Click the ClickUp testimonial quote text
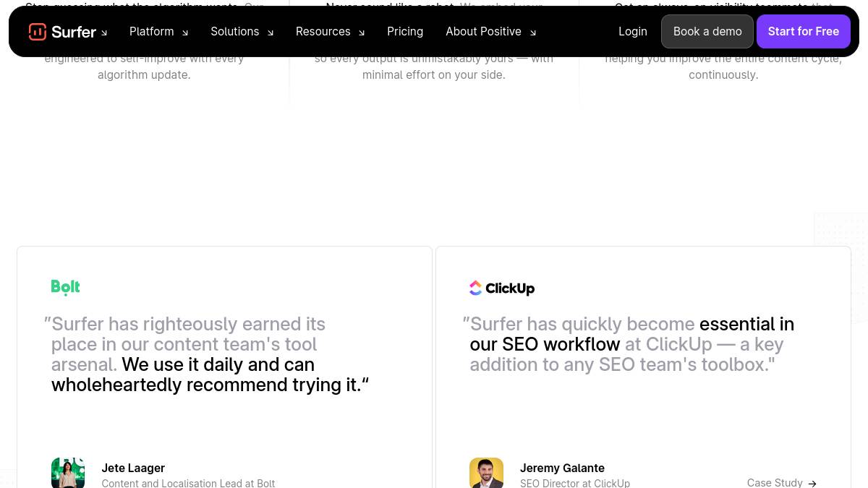Image resolution: width=868 pixels, height=488 pixels. coord(629,344)
